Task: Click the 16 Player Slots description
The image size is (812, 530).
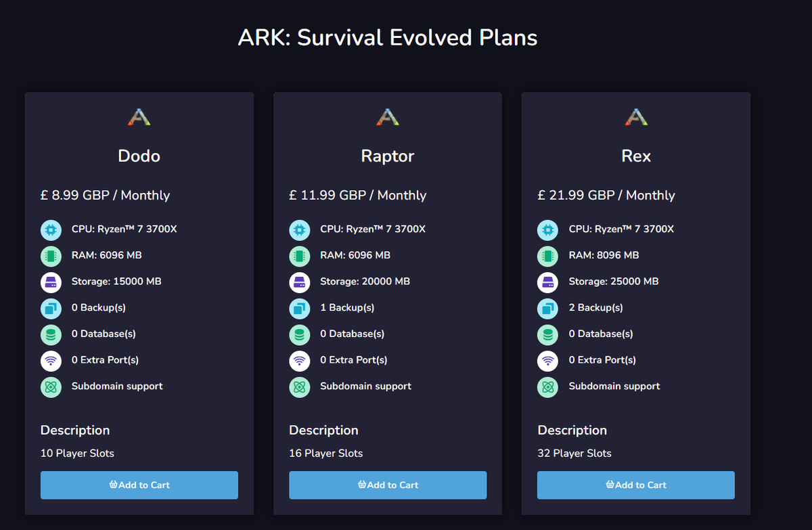Action: pyautogui.click(x=326, y=454)
